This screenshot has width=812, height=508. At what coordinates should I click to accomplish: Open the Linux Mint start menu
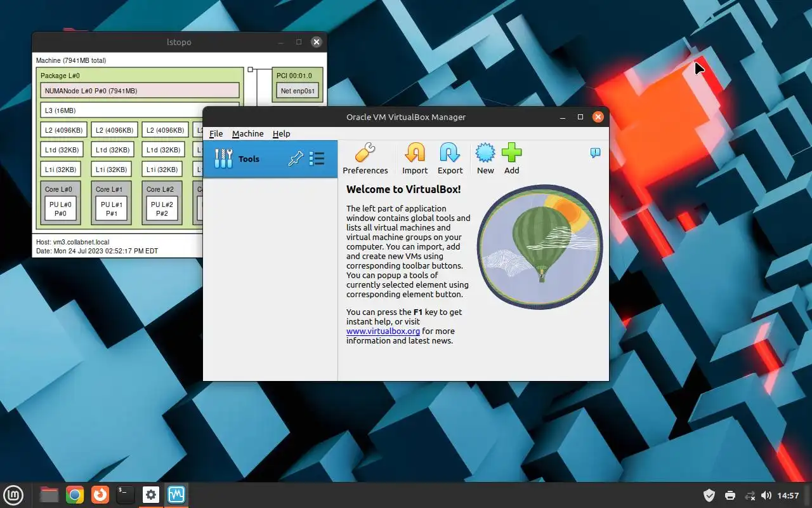point(14,495)
